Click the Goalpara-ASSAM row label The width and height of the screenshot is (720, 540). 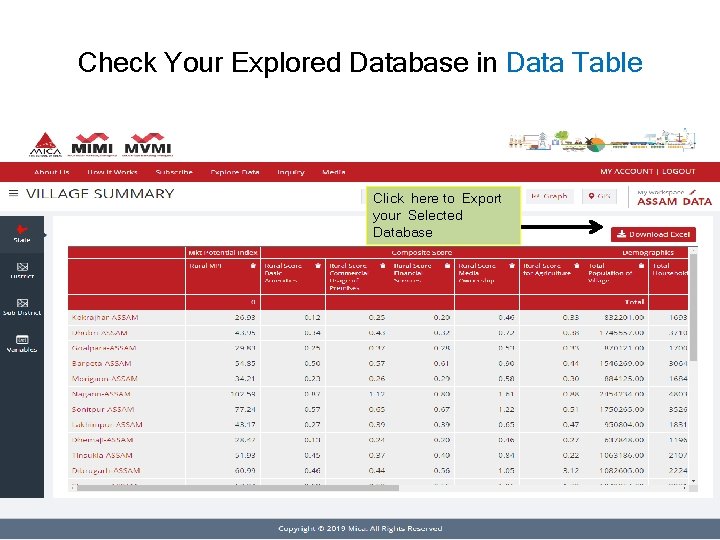(104, 348)
